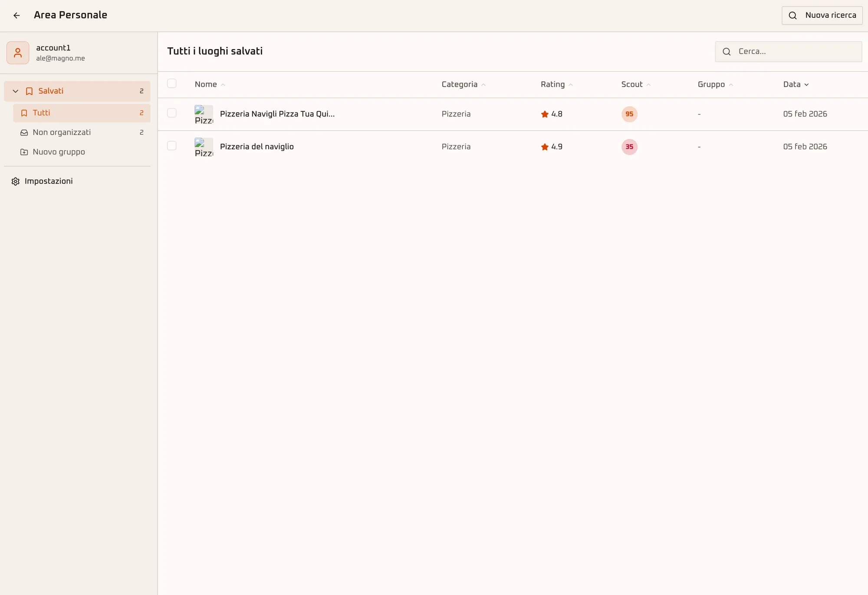
Task: Select Tutti in the sidebar
Action: (x=82, y=113)
